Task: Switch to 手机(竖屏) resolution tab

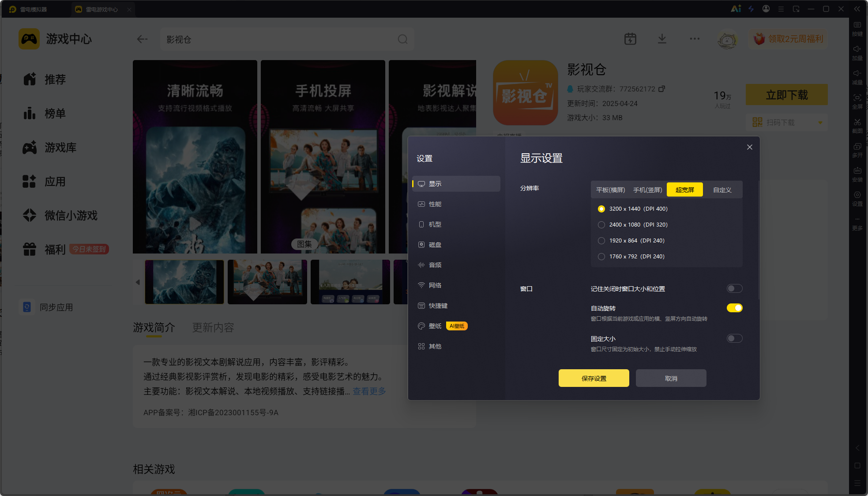Action: [x=648, y=190]
